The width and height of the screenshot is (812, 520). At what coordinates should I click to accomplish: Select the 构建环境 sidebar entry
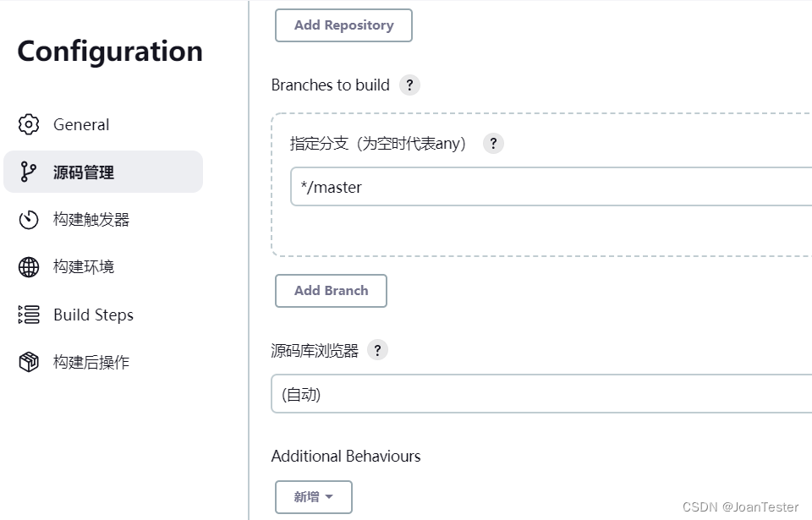coord(81,266)
